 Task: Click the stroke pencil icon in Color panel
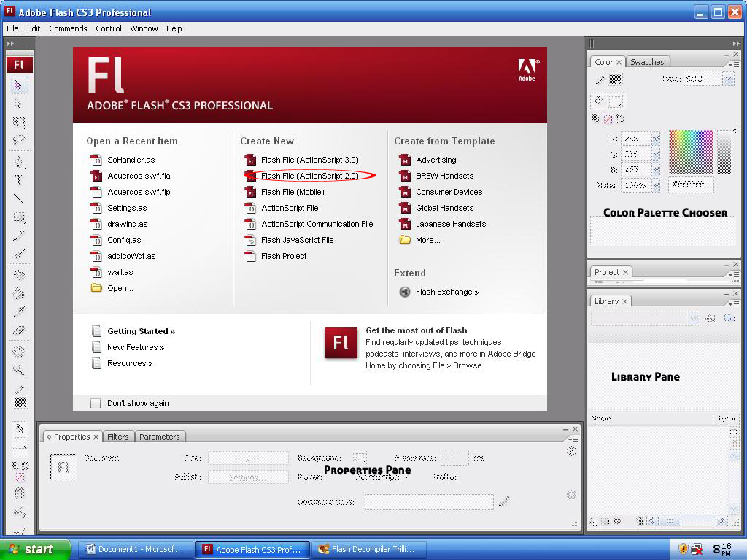coord(600,79)
